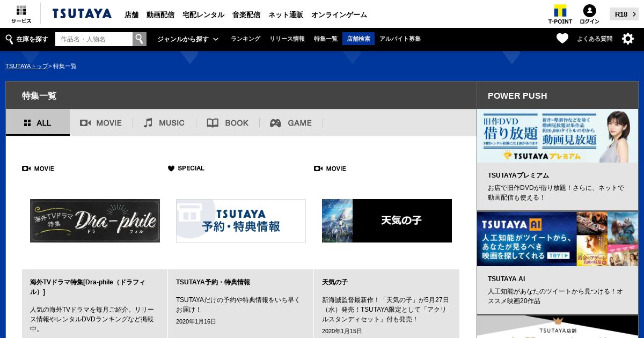The width and height of the screenshot is (644, 338).
Task: Open 店舗 menu item
Action: point(131,14)
